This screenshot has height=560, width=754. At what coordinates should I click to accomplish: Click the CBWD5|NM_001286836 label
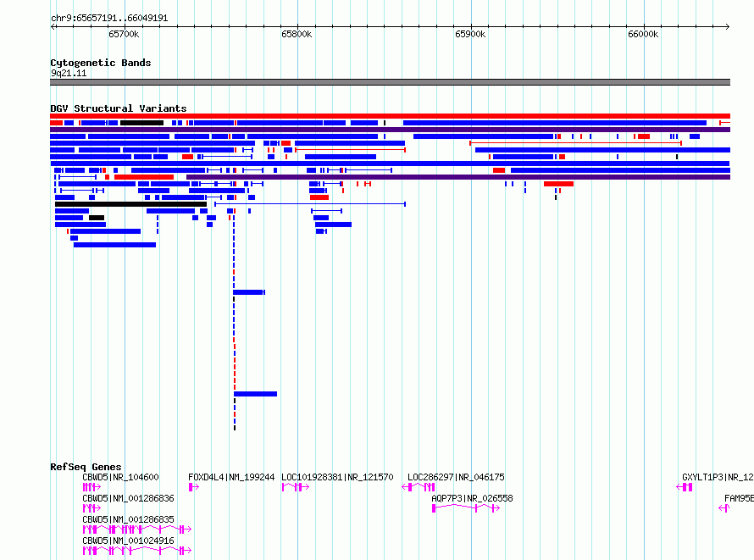(128, 498)
